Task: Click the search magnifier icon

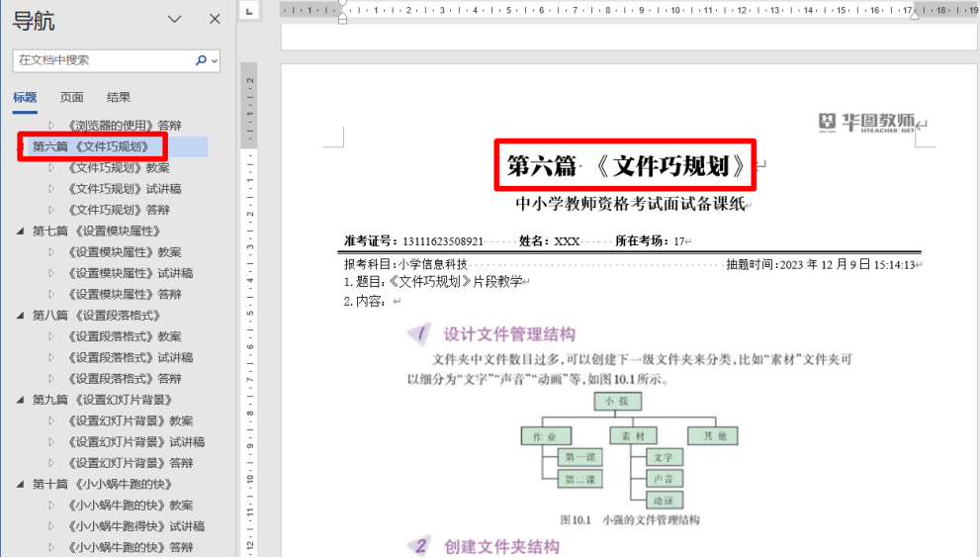Action: (x=202, y=60)
